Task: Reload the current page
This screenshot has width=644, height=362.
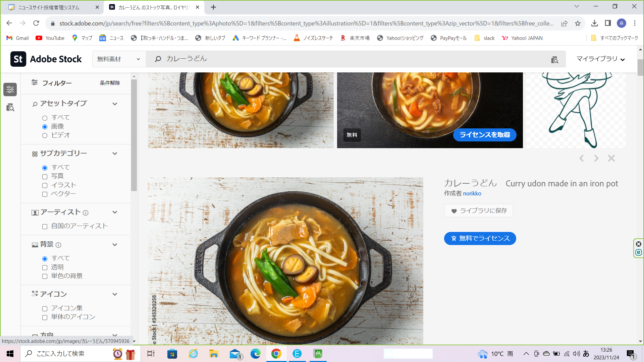Action: [x=36, y=23]
